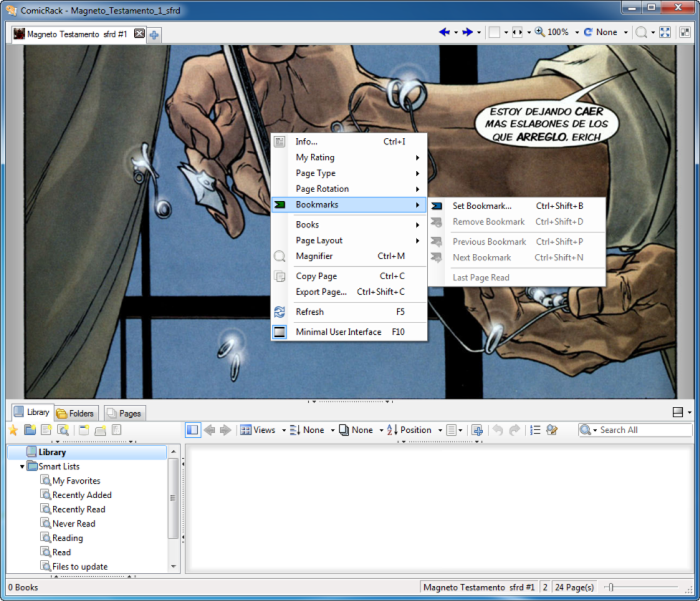Click into the Search All field

(x=645, y=430)
